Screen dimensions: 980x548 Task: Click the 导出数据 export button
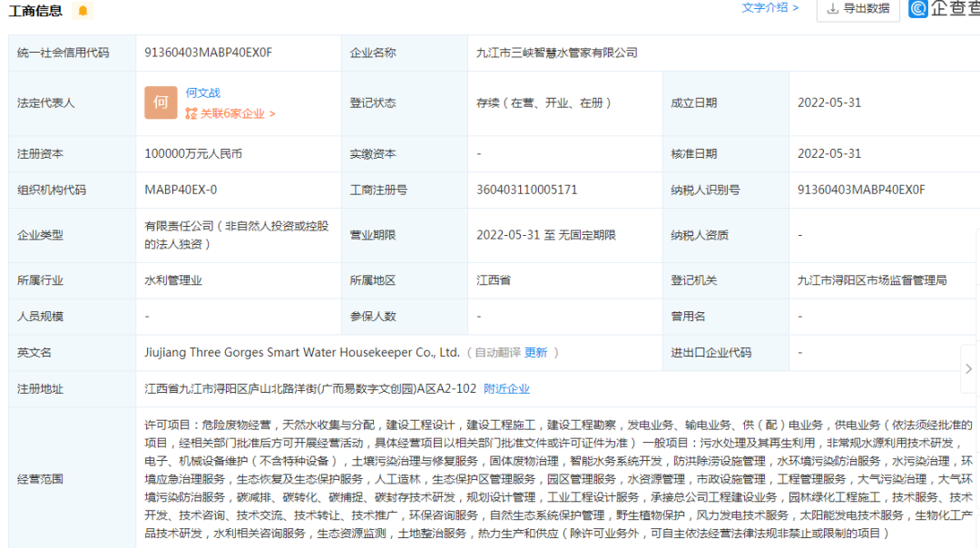[x=857, y=9]
